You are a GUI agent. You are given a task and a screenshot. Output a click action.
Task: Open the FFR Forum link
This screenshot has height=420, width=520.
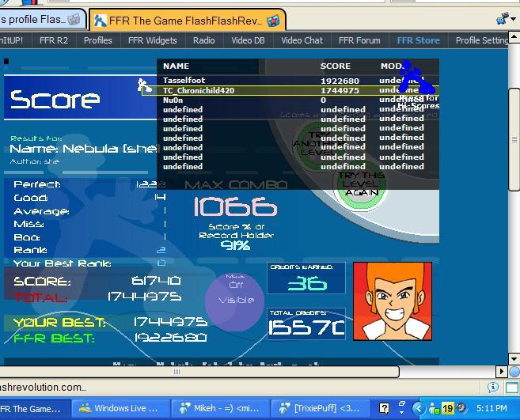click(359, 40)
